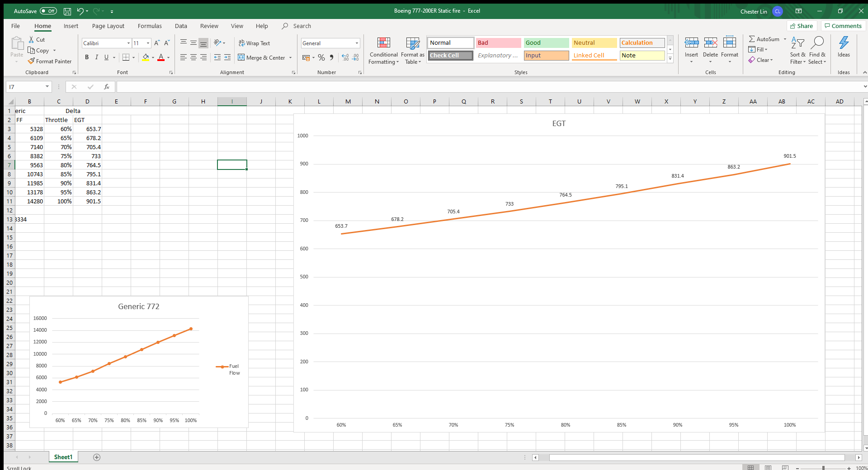Switch to the Page Layout tab
Viewport: 868px width, 470px height.
click(108, 26)
